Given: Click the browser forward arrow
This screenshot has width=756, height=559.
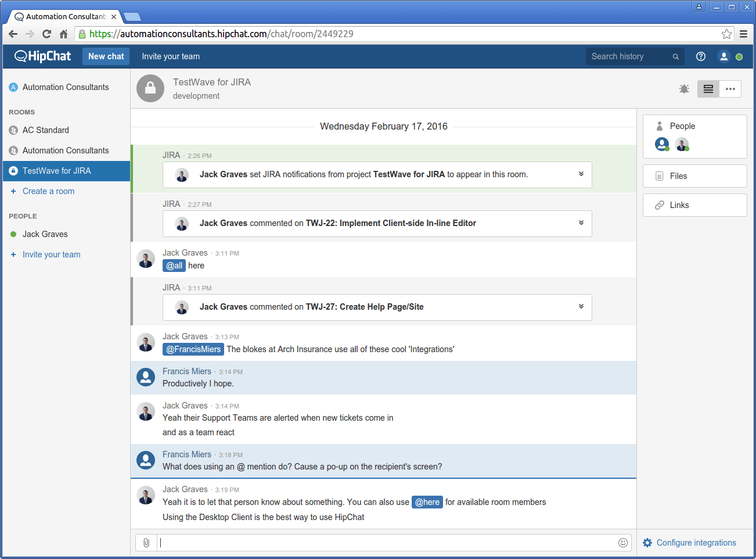Looking at the screenshot, I should point(30,34).
